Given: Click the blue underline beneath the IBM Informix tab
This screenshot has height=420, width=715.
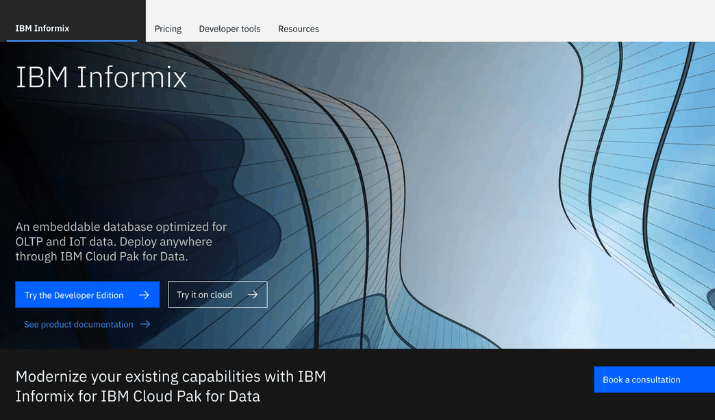Looking at the screenshot, I should click(x=71, y=40).
